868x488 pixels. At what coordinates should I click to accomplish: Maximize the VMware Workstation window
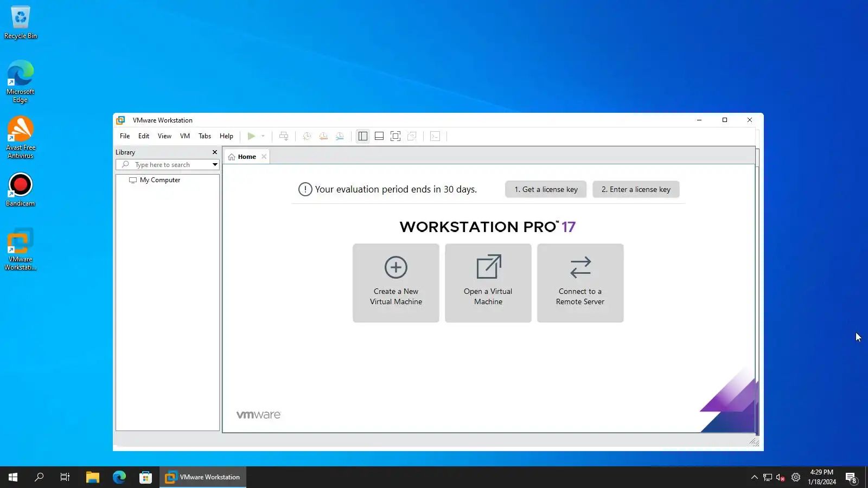[725, 120]
